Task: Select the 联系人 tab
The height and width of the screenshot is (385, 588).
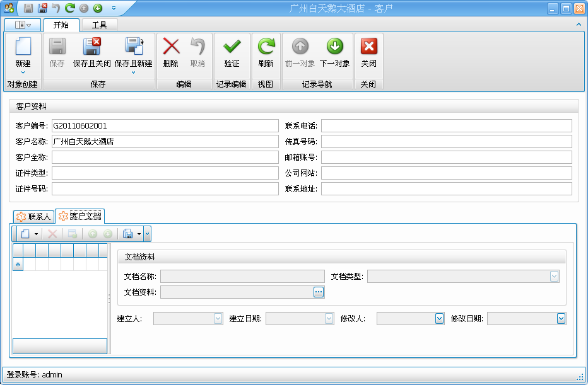Action: click(33, 217)
